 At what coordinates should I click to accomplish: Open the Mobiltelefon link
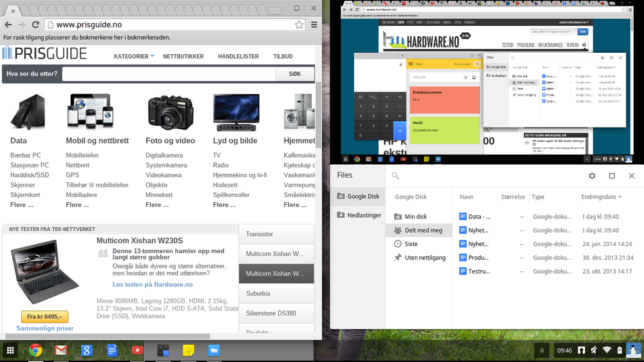point(82,155)
